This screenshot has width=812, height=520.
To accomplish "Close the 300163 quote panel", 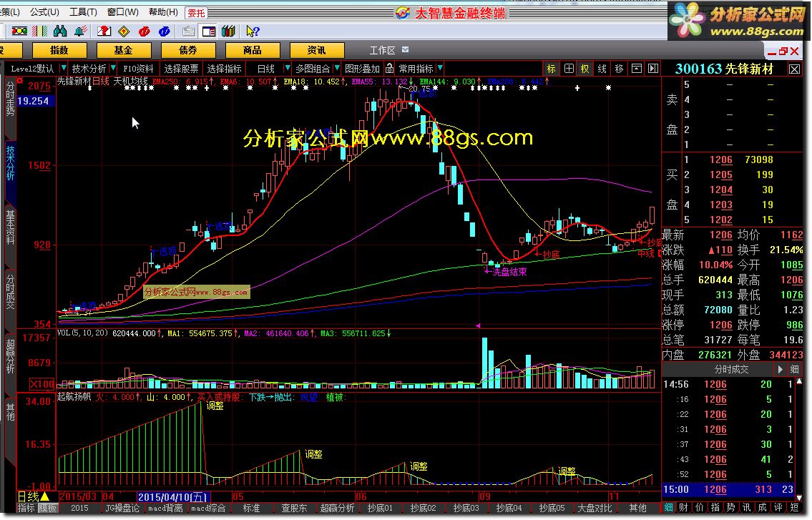I will pos(794,69).
